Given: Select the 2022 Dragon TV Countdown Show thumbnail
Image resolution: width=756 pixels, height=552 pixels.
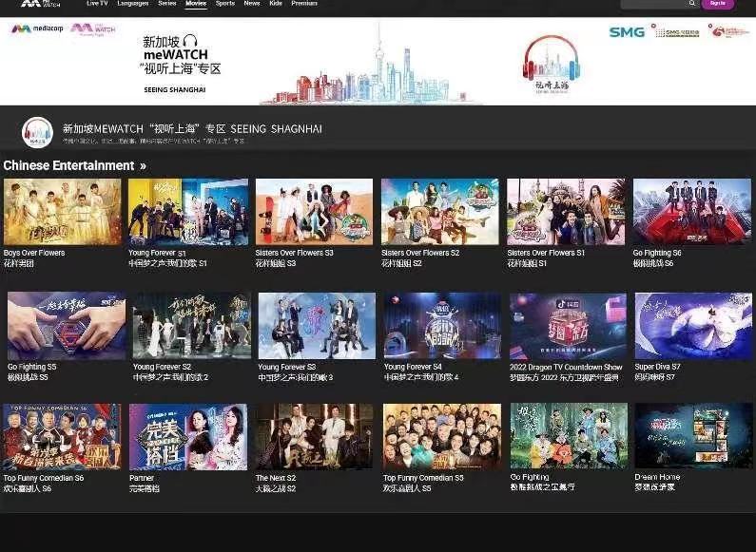Looking at the screenshot, I should [x=568, y=326].
